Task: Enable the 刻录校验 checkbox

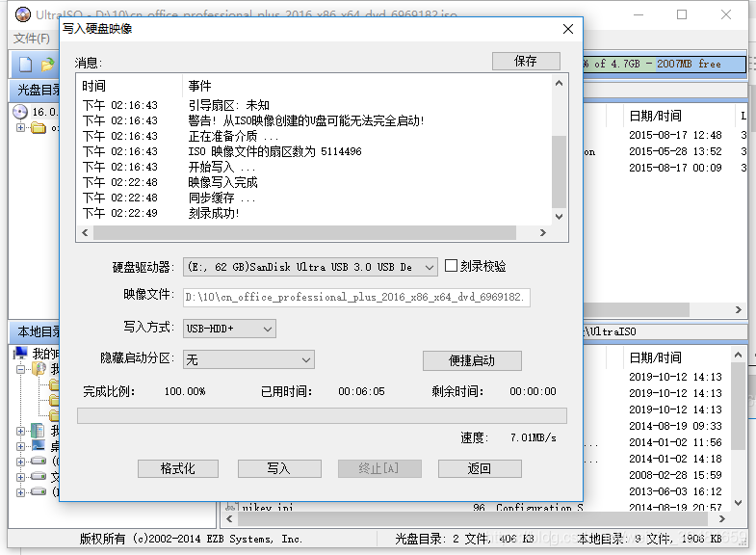Action: 451,266
